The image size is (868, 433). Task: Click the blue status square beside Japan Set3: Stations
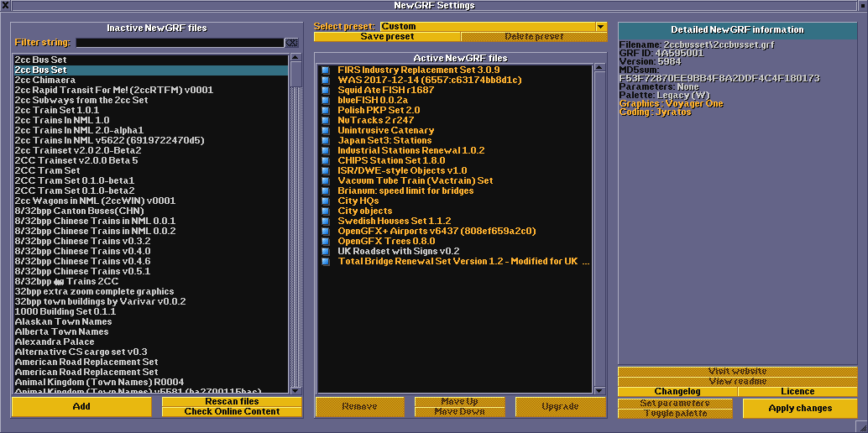click(x=326, y=141)
